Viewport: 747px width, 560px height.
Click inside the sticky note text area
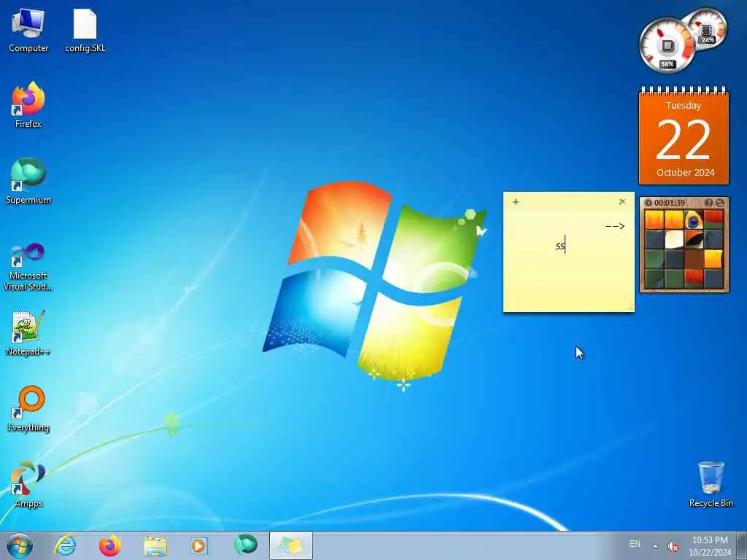(568, 260)
